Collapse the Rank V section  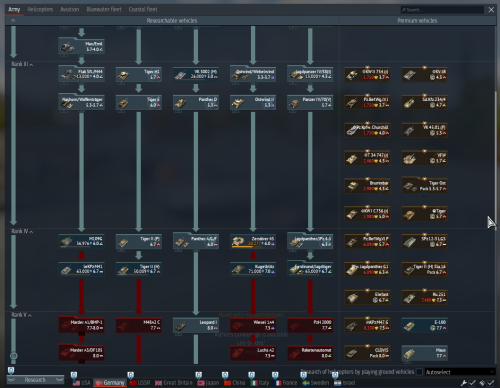[x=21, y=315]
